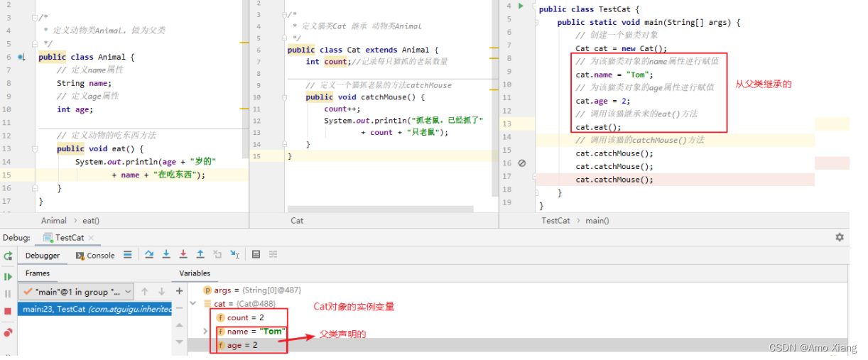Click the Cat breadcrumb

pos(297,221)
